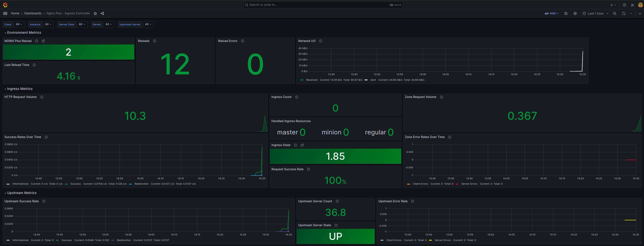Show info icon for Reload Errors panel

click(243, 41)
